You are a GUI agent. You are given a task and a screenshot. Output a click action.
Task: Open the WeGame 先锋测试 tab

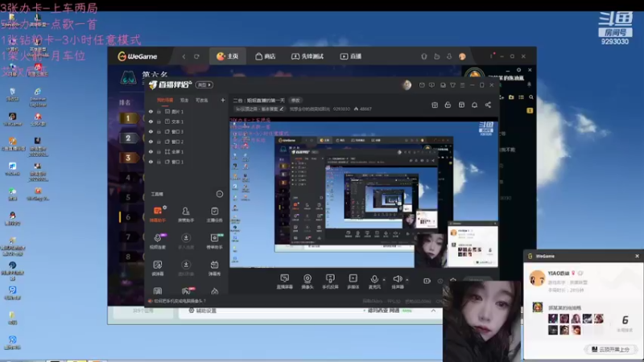point(308,56)
